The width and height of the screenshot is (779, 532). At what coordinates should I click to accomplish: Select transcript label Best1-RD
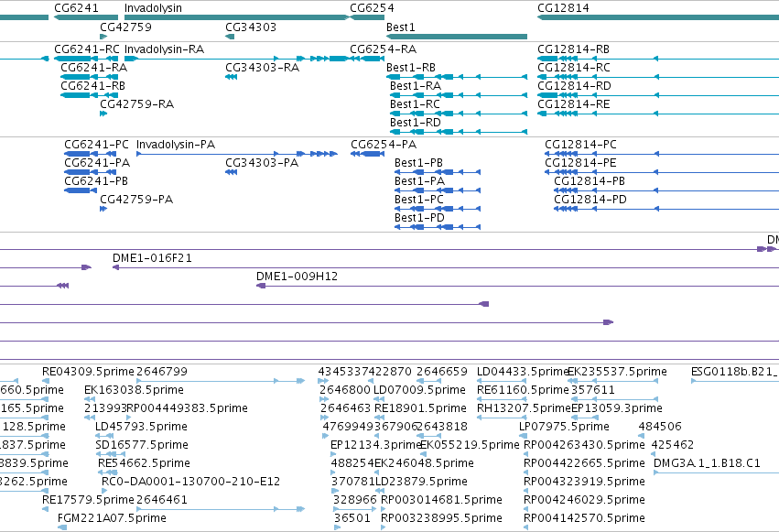[416, 123]
